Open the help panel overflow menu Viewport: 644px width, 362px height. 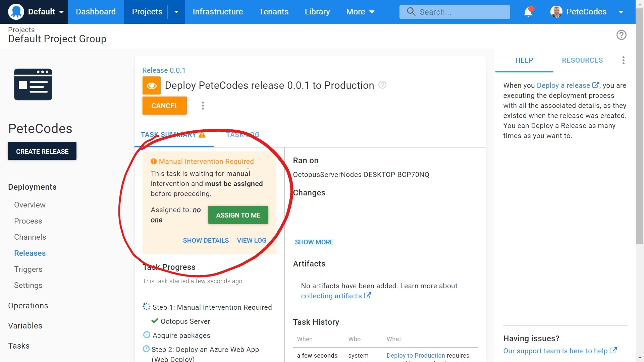tap(623, 60)
